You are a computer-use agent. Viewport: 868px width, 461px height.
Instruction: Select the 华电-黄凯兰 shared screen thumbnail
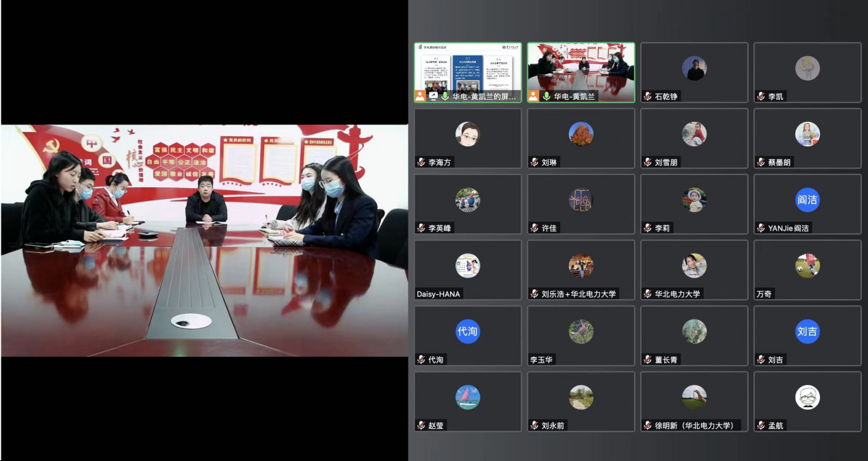pyautogui.click(x=467, y=67)
